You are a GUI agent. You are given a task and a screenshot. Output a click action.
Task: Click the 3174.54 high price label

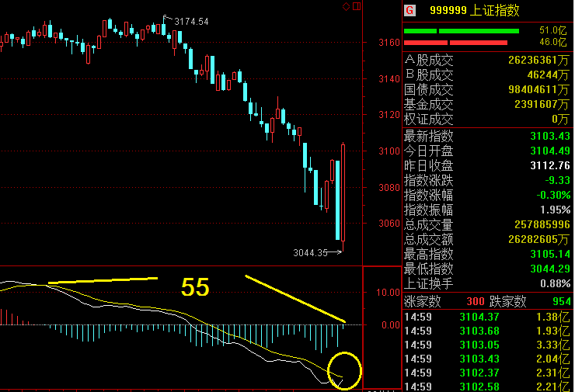tap(191, 22)
